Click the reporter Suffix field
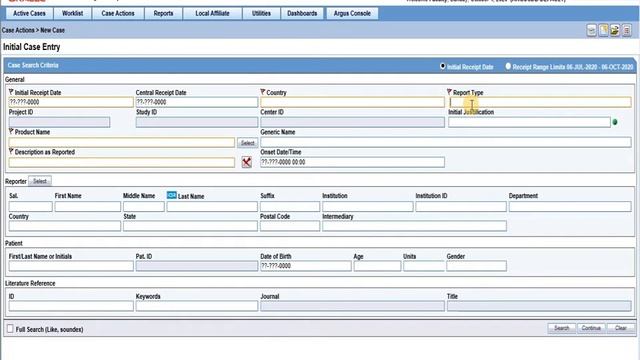The height and width of the screenshot is (360, 640). tap(290, 207)
